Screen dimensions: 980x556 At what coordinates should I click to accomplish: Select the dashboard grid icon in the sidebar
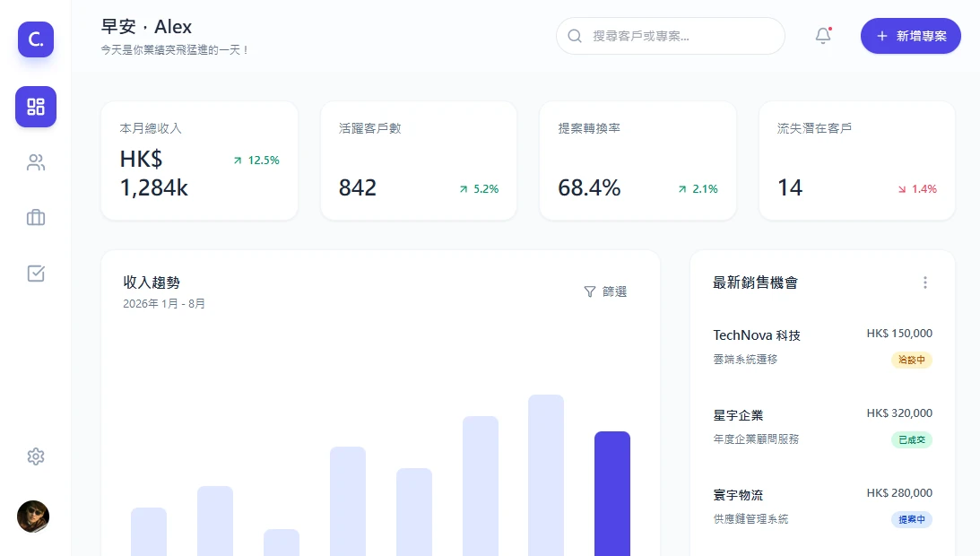[x=35, y=107]
